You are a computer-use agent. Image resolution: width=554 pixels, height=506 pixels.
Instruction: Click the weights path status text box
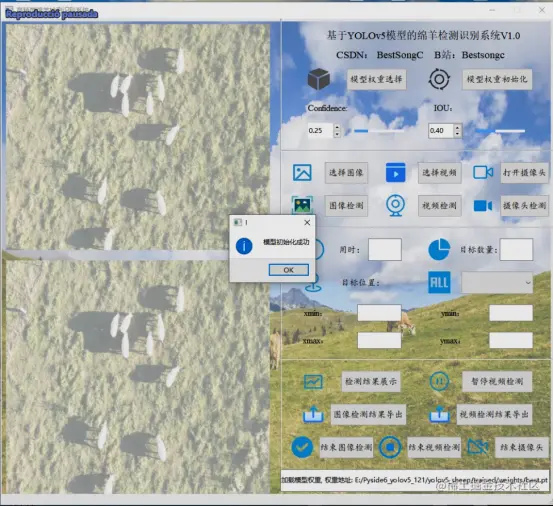tap(415, 480)
